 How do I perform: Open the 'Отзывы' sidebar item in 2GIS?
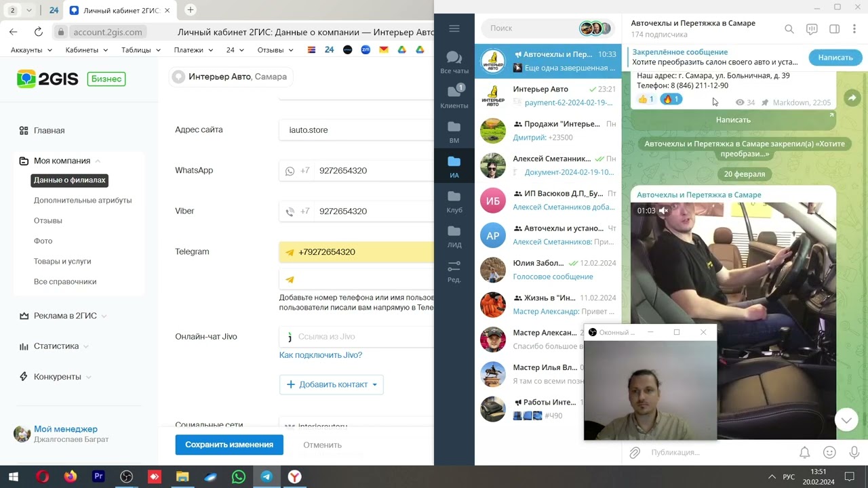coord(47,220)
